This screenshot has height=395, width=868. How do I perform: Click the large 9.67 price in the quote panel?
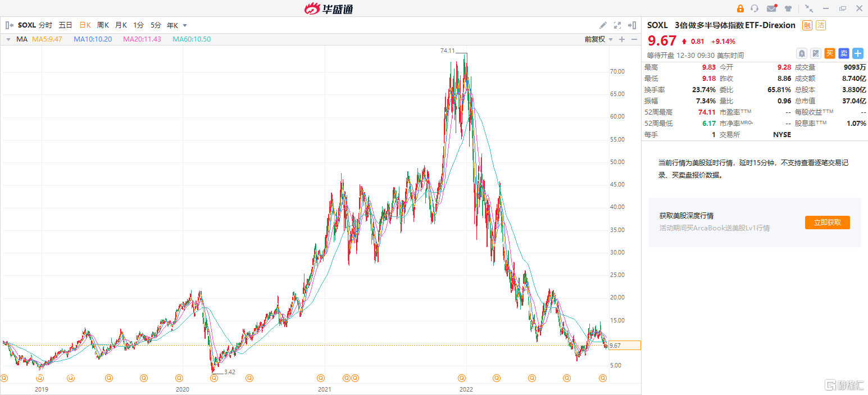point(662,40)
